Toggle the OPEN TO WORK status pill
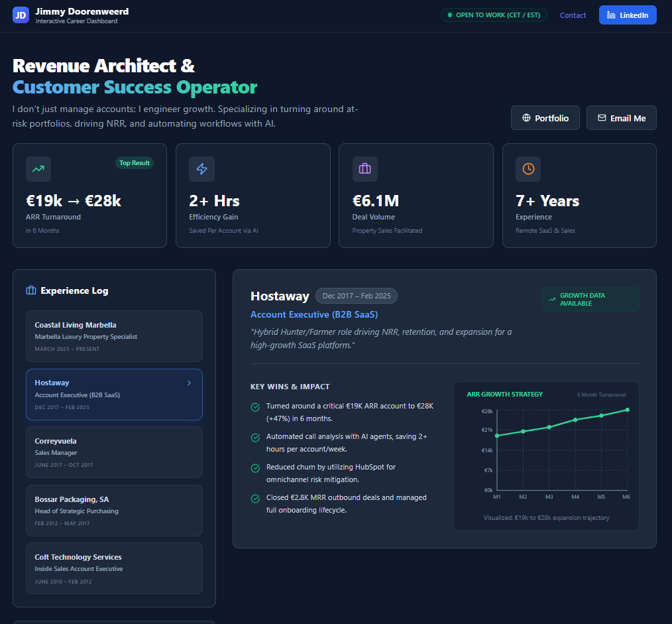This screenshot has height=624, width=672. pos(494,15)
